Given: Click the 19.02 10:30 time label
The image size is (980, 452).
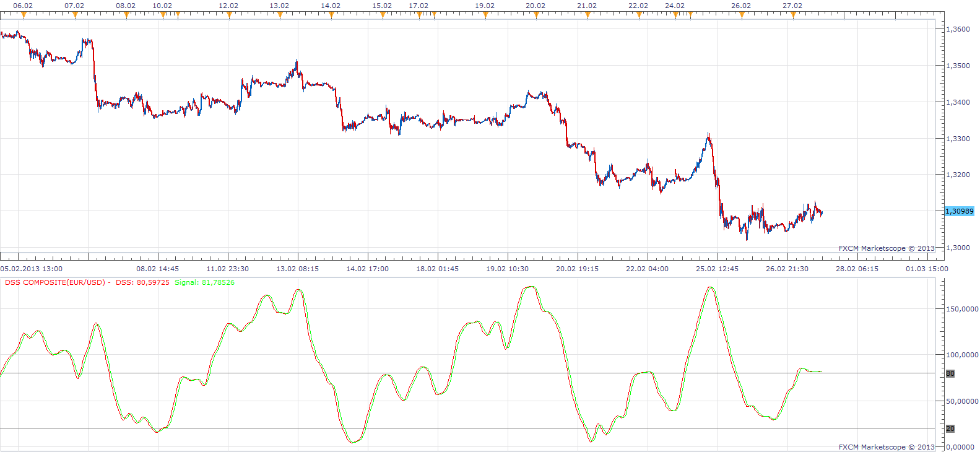Looking at the screenshot, I should point(507,269).
